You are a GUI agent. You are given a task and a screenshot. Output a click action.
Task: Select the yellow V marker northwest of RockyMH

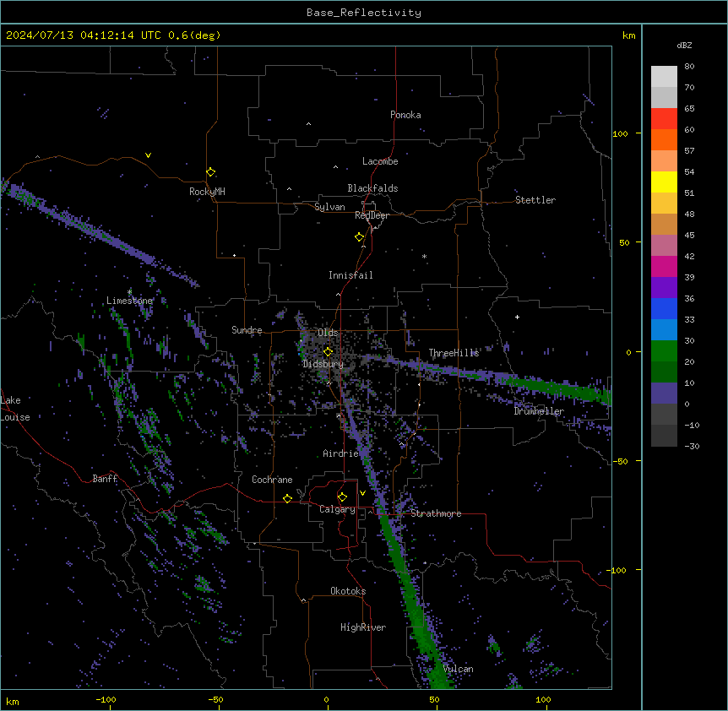(148, 155)
